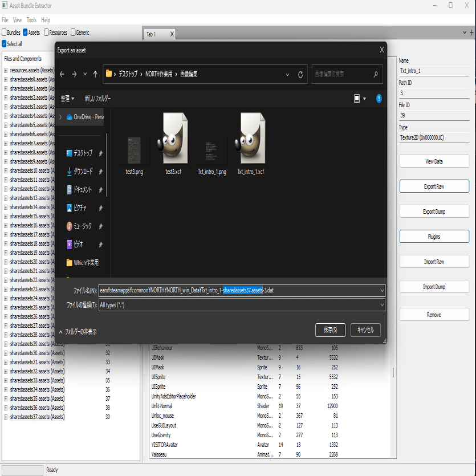476x476 pixels.
Task: Open tab list dropdown arrow at top right
Action: (x=464, y=32)
